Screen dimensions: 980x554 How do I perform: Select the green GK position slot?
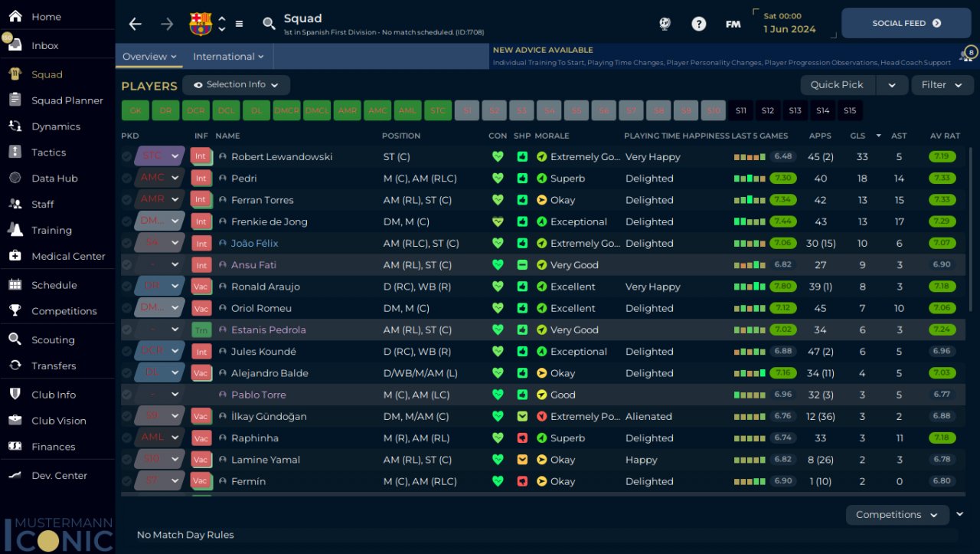click(x=135, y=110)
